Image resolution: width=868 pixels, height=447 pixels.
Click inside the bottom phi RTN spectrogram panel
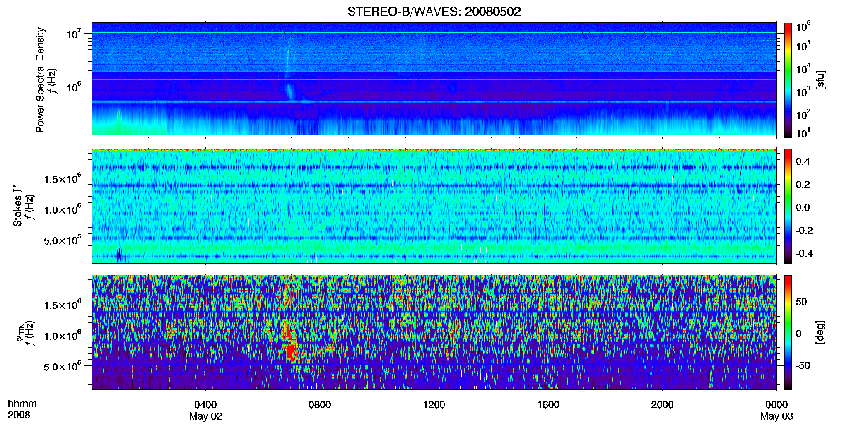tap(434, 332)
